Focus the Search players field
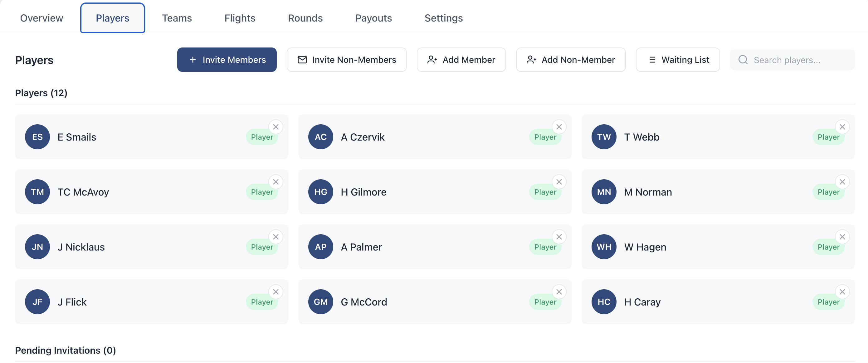The image size is (868, 363). 792,60
